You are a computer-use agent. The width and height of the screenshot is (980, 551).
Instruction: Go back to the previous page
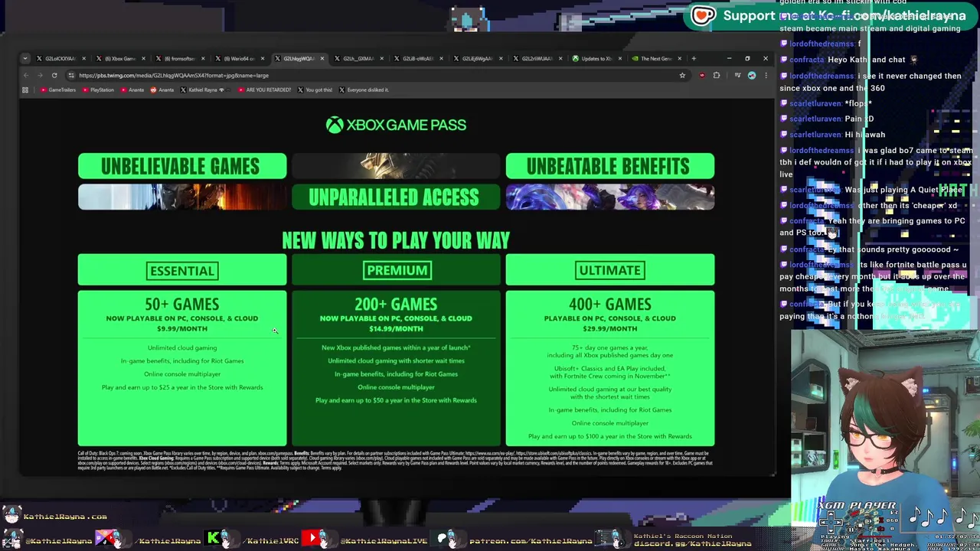(26, 75)
